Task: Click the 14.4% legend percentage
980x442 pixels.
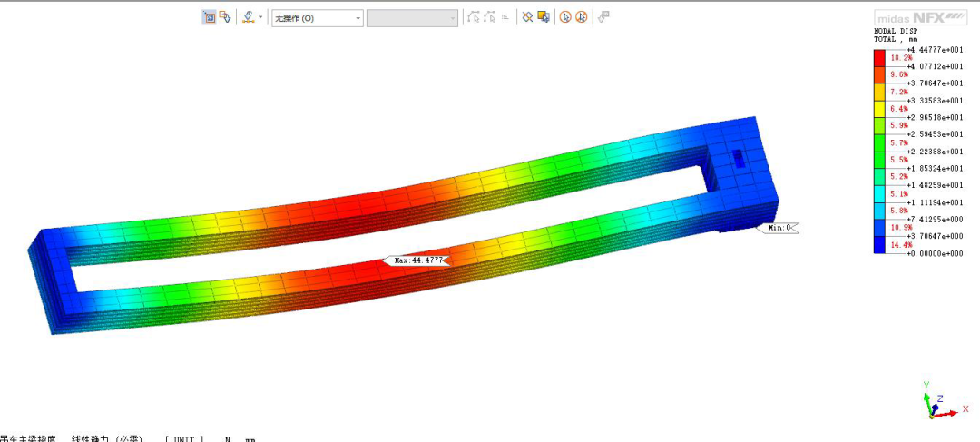Action: [x=901, y=245]
